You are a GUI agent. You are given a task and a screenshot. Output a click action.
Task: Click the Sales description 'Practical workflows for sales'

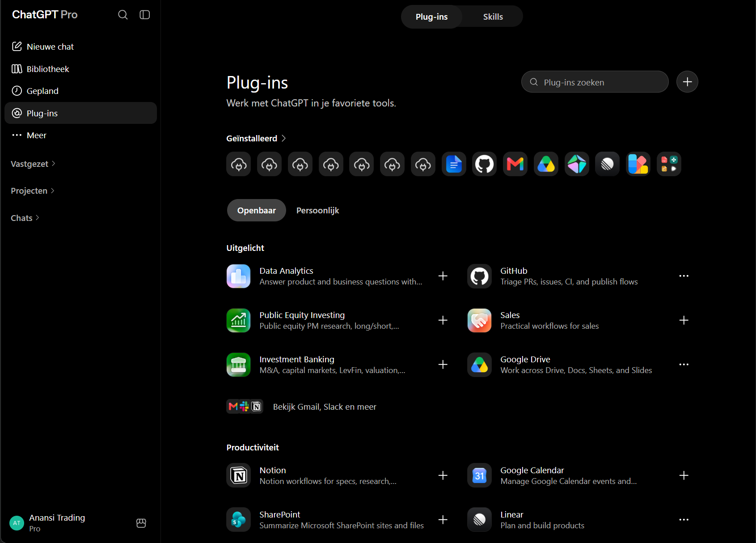pyautogui.click(x=549, y=326)
